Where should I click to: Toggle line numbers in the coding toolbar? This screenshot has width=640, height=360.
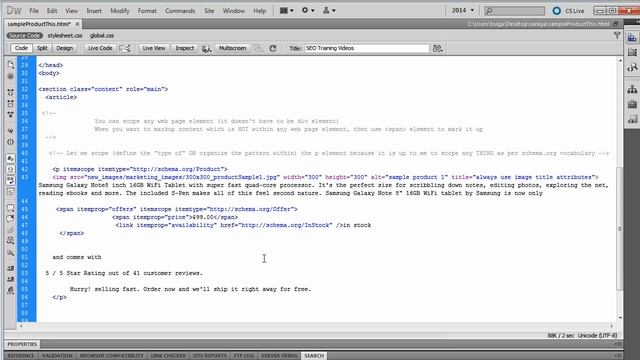[11, 158]
